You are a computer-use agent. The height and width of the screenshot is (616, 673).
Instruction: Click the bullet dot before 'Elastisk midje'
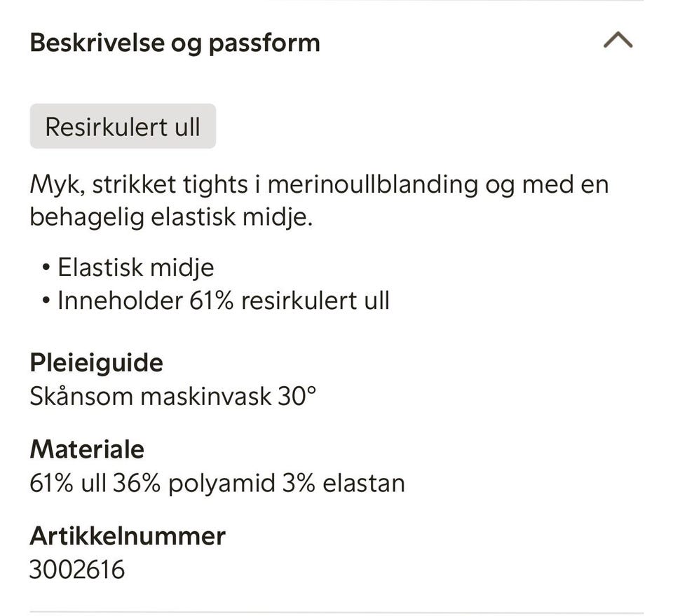tap(46, 268)
